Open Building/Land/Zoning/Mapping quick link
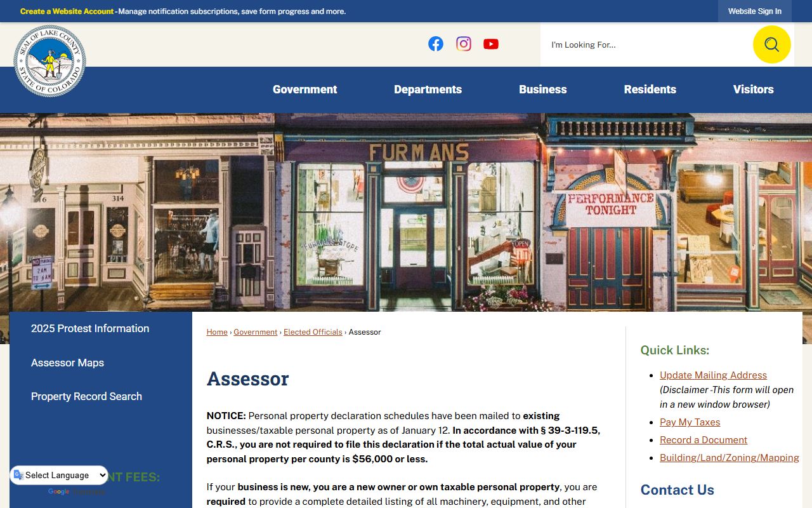This screenshot has height=508, width=812. pos(730,458)
